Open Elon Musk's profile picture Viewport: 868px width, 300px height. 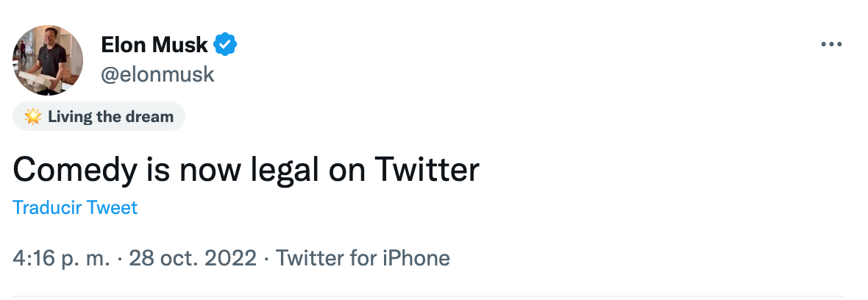tap(48, 60)
